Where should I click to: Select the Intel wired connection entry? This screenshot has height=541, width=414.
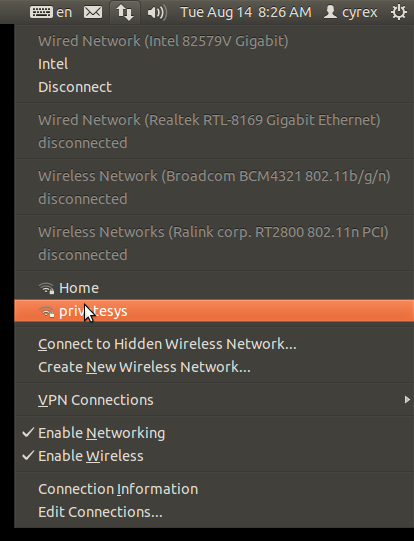pos(53,64)
